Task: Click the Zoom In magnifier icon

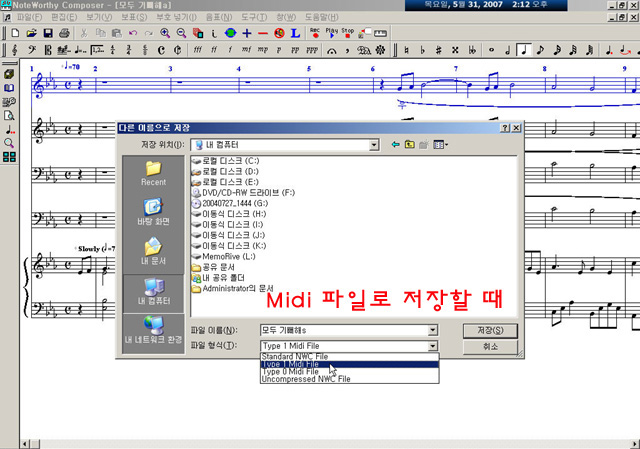Action: point(165,33)
